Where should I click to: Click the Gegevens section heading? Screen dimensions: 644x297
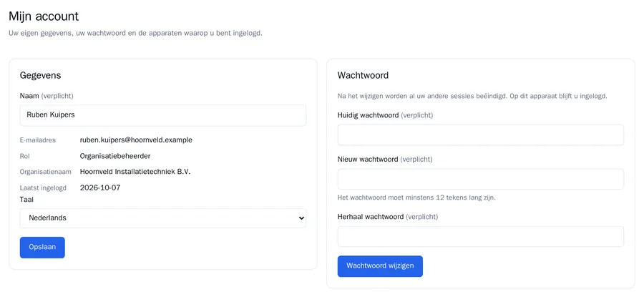click(x=40, y=76)
